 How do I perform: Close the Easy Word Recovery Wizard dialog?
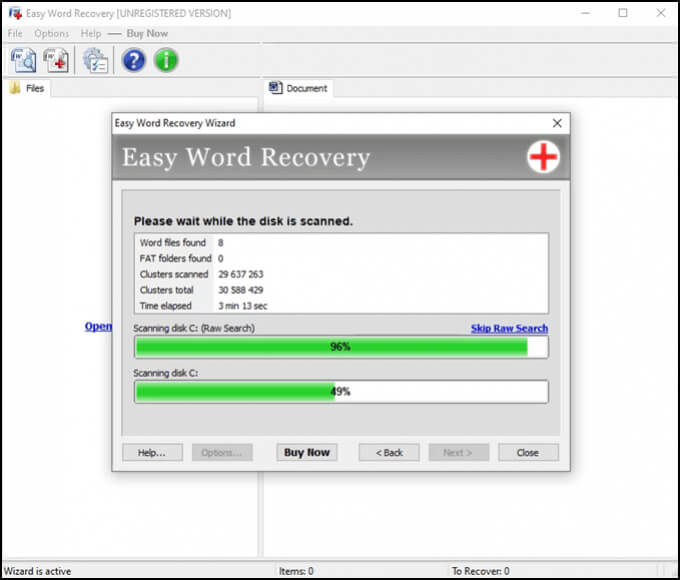coord(557,123)
